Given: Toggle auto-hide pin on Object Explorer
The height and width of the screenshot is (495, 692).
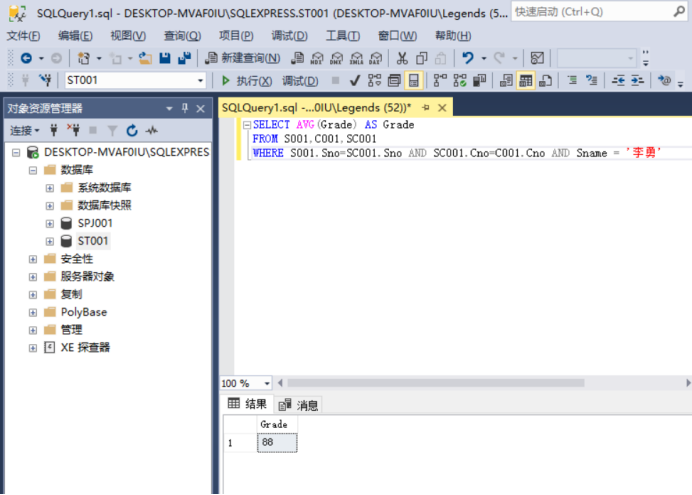Looking at the screenshot, I should [185, 108].
